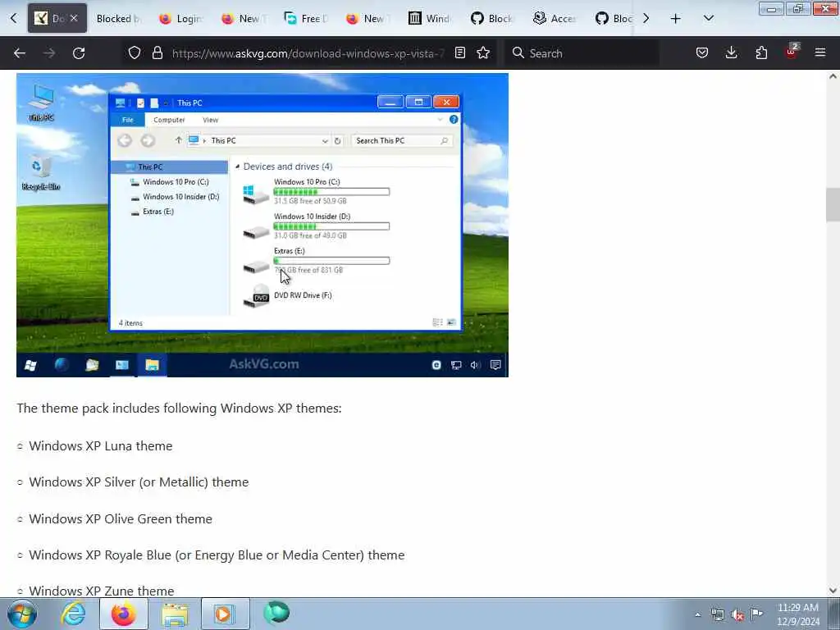Open Windows Explorer folder on taskbar
840x630 pixels.
click(x=175, y=615)
